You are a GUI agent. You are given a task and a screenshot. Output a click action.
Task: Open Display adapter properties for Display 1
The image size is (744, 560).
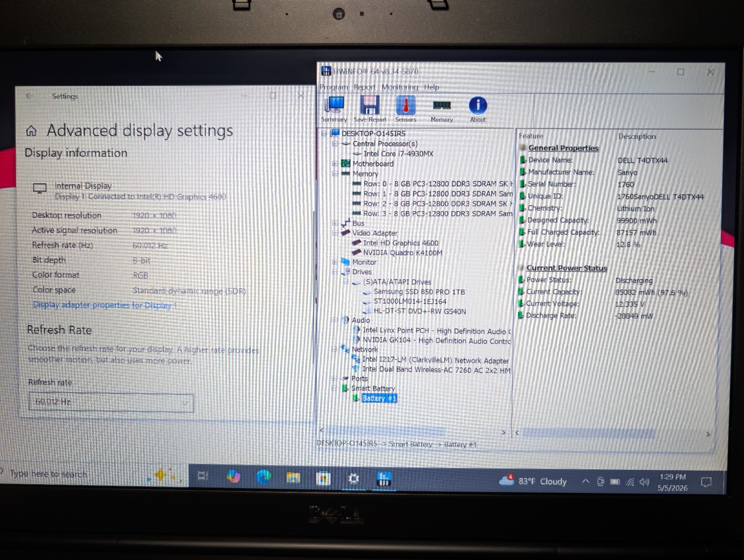[x=105, y=305]
